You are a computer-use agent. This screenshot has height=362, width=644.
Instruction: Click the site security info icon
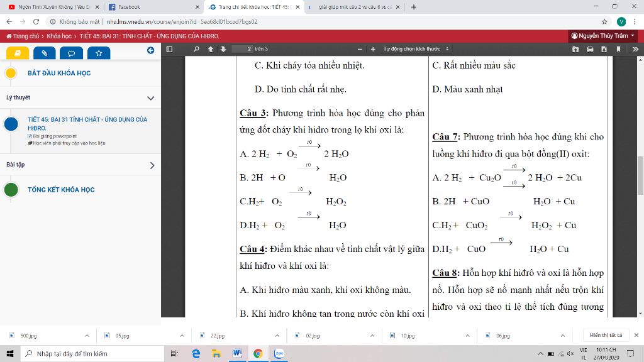pos(53,22)
